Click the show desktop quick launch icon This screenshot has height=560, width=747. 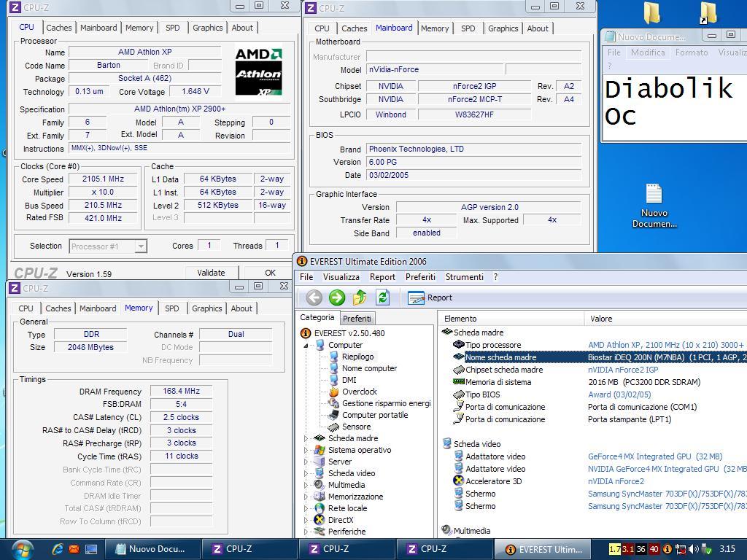91,549
